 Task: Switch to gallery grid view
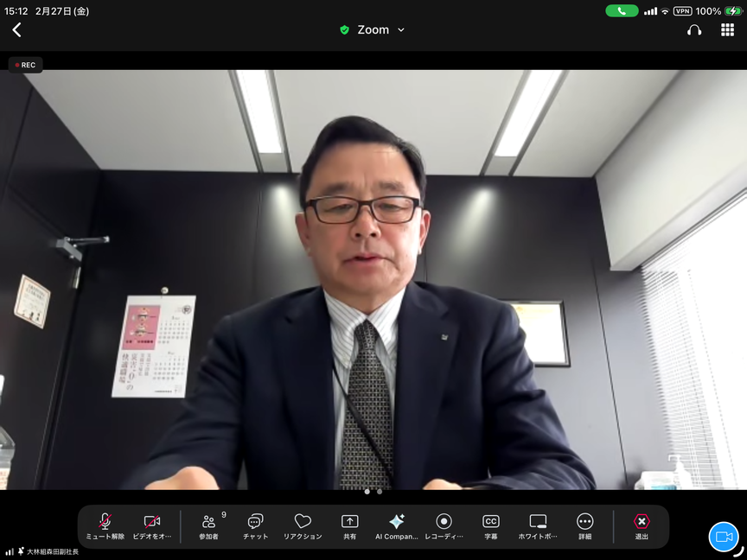[727, 30]
